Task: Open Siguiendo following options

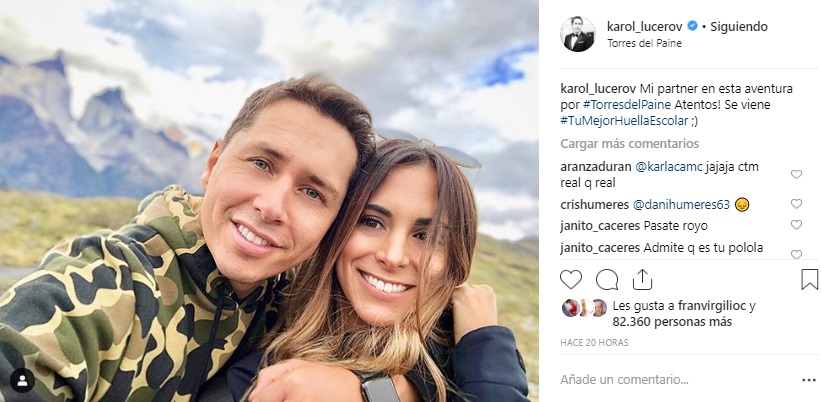Action: pos(739,27)
